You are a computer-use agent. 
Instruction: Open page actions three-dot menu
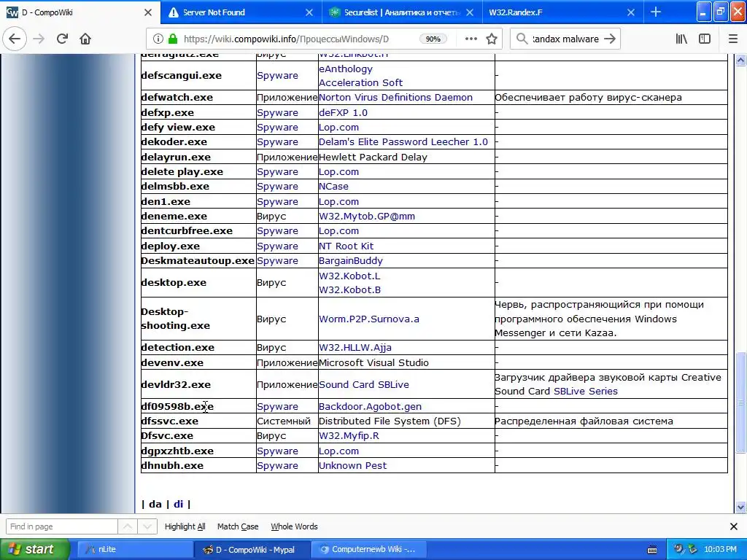[471, 39]
